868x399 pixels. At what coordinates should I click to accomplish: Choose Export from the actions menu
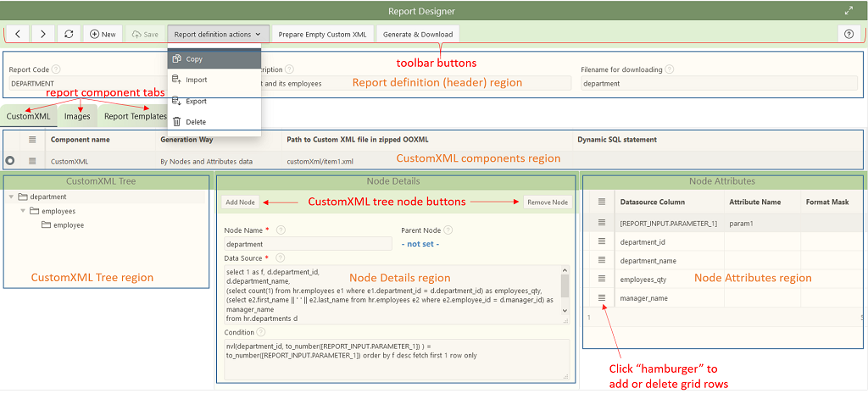click(214, 102)
